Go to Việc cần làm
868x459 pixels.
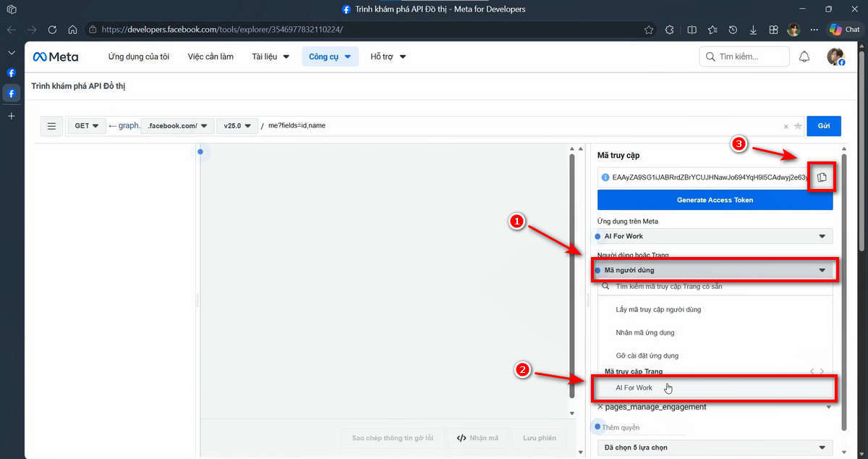210,56
